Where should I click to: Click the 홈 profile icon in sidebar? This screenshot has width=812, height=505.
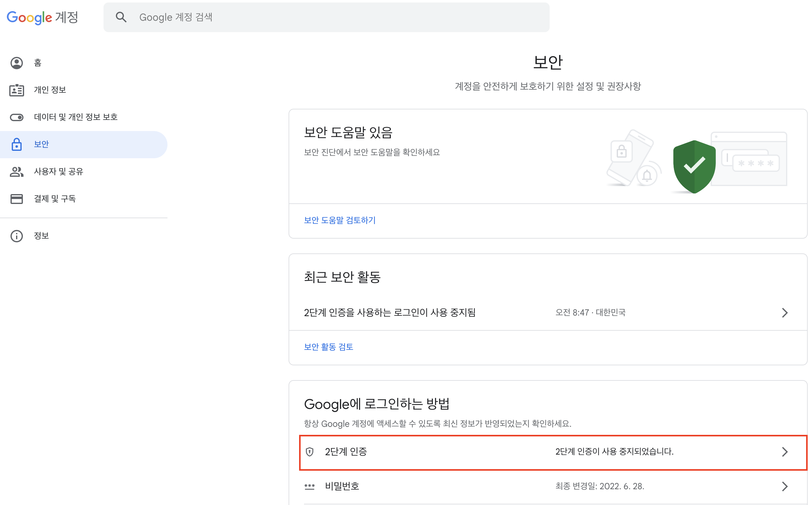tap(17, 63)
